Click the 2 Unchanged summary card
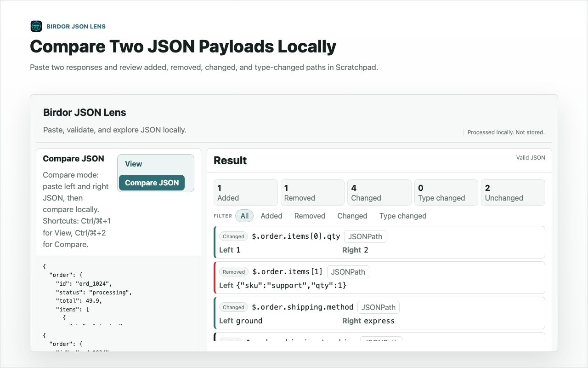The height and width of the screenshot is (368, 588). (513, 192)
